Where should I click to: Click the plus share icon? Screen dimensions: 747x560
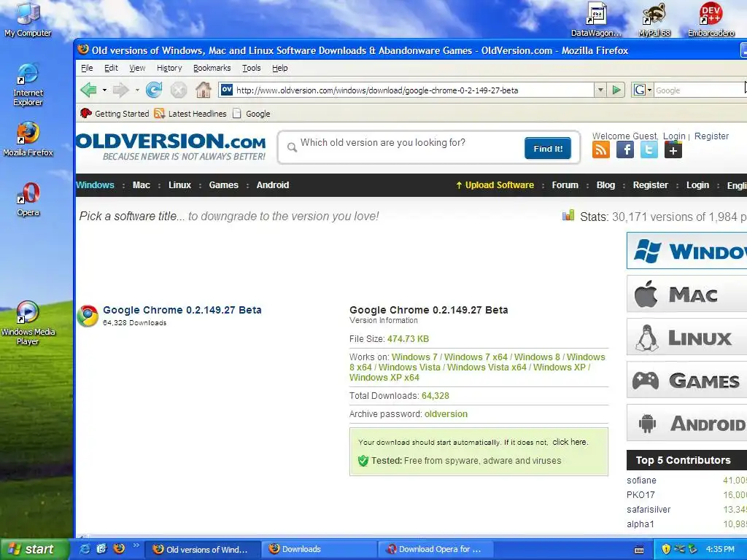[673, 150]
